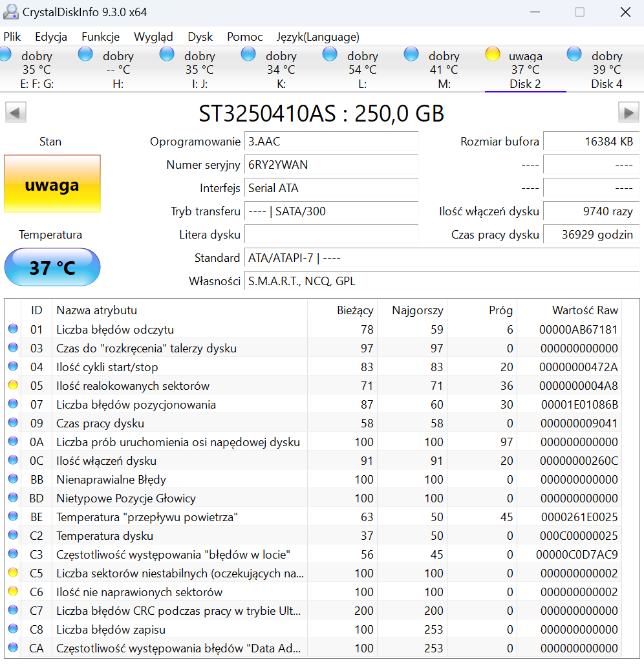Click the 37 °C temperature button

[52, 267]
